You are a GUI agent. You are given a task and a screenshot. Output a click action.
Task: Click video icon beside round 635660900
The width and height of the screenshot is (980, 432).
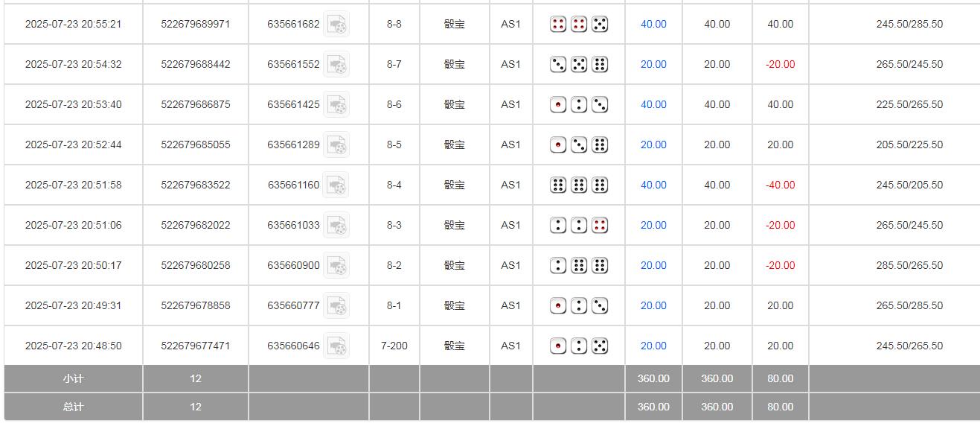pyautogui.click(x=336, y=266)
